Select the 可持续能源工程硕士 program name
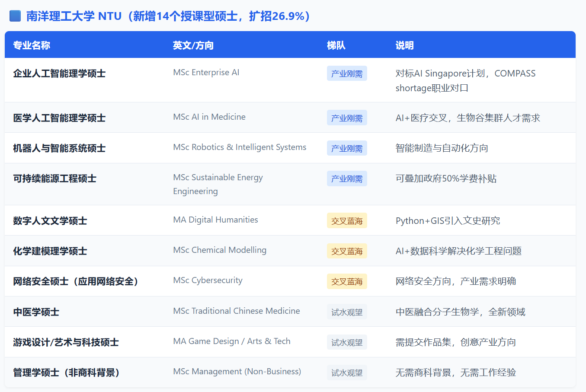This screenshot has width=586, height=392. point(54,178)
